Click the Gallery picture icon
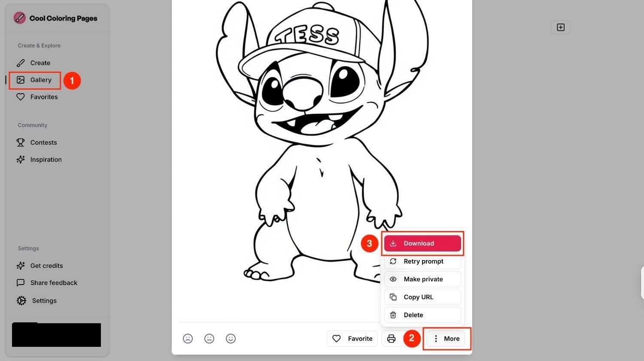Screen dimensions: 644x361 click(x=21, y=80)
